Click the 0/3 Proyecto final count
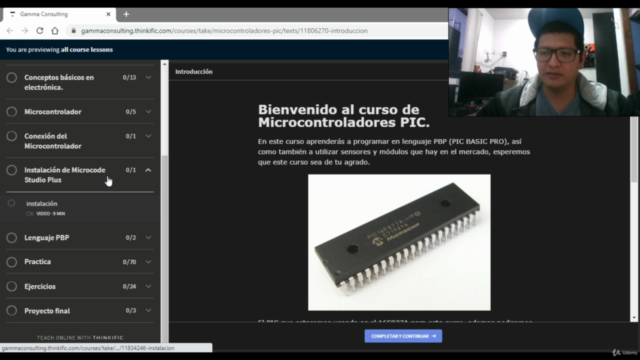This screenshot has width=640, height=360. click(131, 311)
